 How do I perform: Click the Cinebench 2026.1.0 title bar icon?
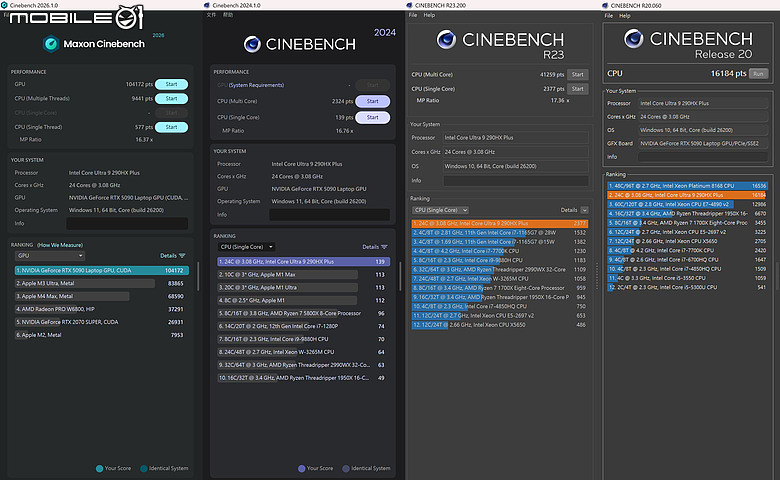coord(4,5)
